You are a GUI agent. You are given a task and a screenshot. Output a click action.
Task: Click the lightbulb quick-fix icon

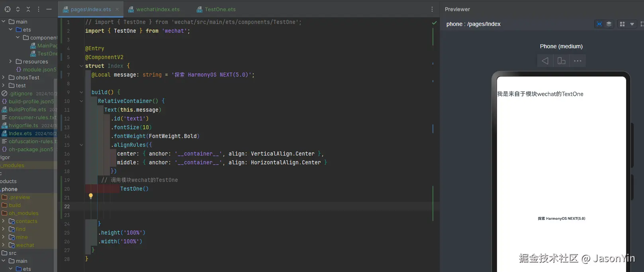(x=91, y=196)
